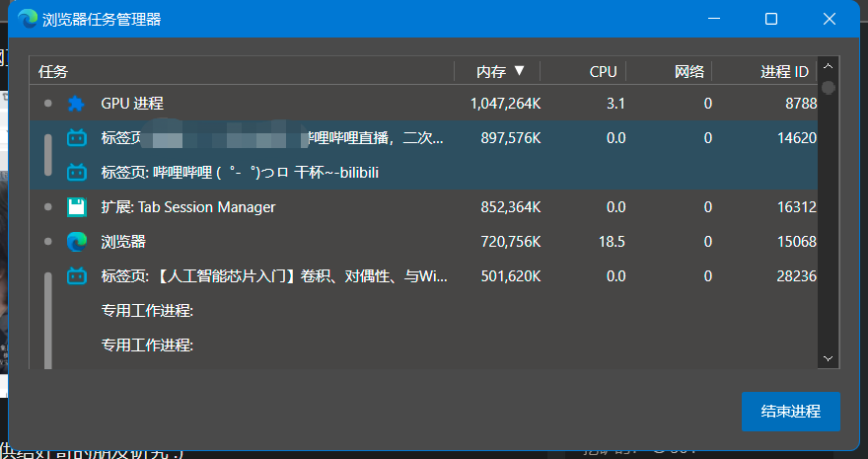Select the 人工智能芯片入门 tab row
The height and width of the screenshot is (459, 868).
pos(423,275)
